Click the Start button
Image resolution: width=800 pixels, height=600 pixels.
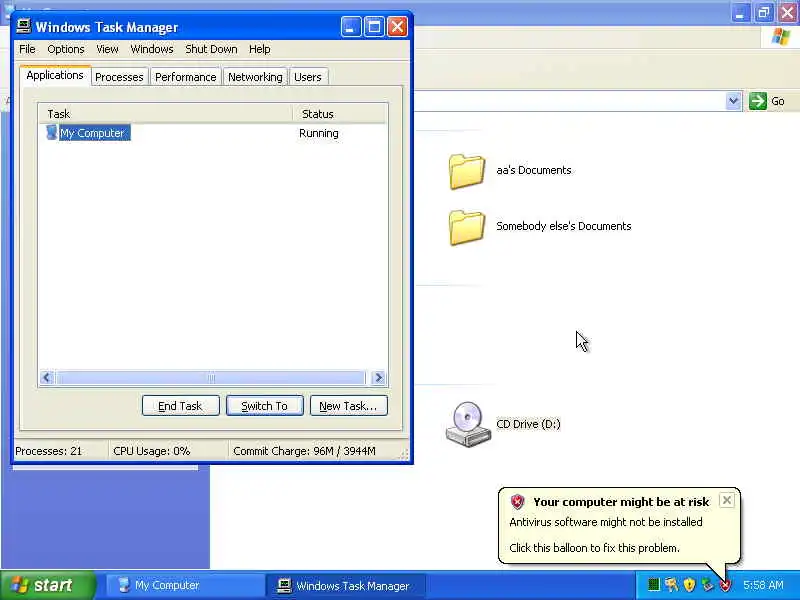pyautogui.click(x=48, y=585)
